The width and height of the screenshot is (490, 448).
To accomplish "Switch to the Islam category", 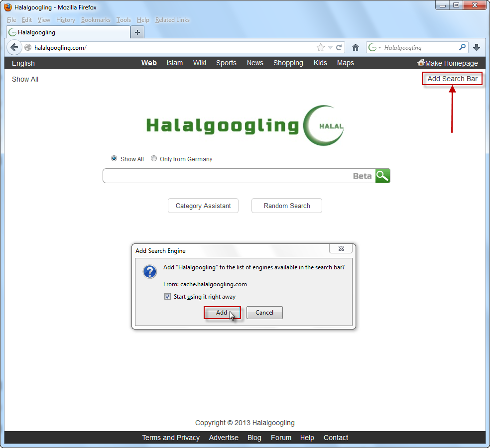I will click(175, 63).
